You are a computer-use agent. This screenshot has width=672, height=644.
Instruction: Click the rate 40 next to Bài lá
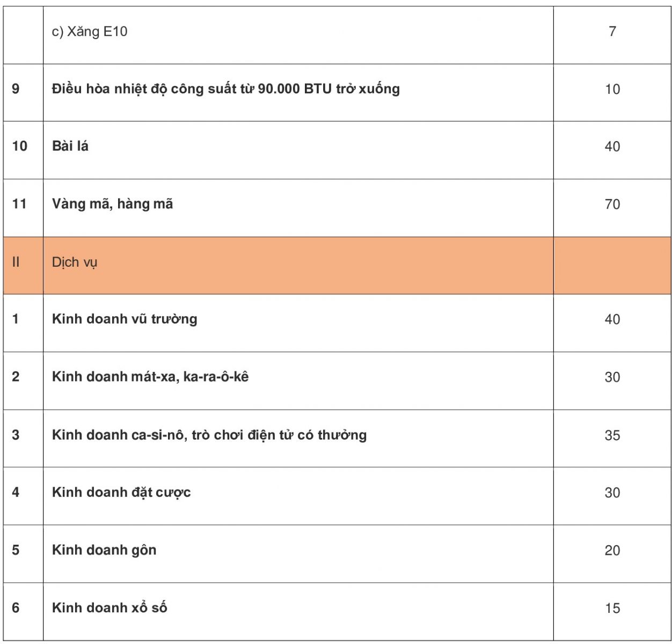pos(612,147)
